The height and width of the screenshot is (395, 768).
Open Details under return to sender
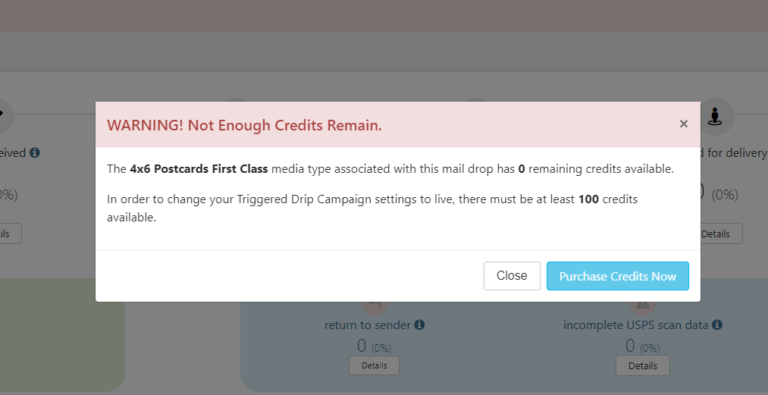coord(374,366)
